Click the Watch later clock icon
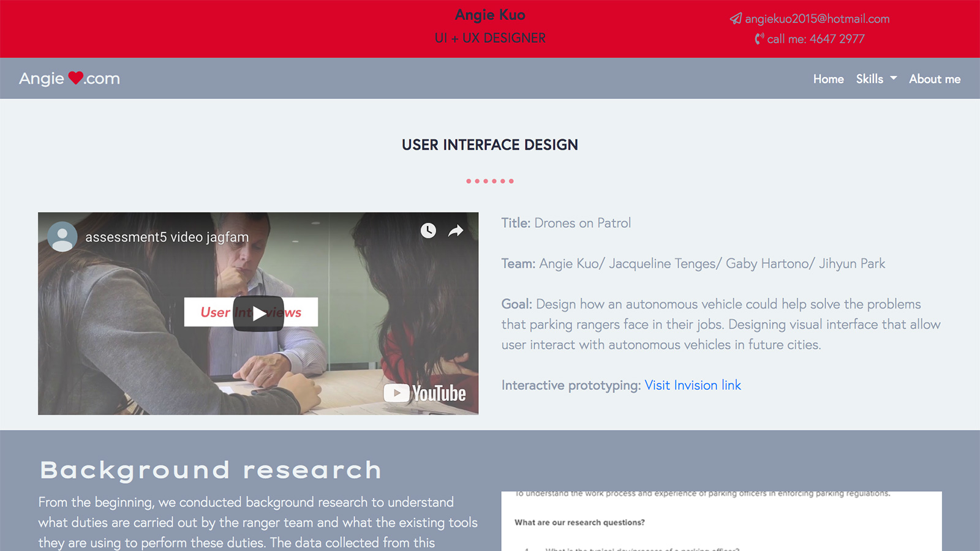The width and height of the screenshot is (980, 551). [428, 230]
